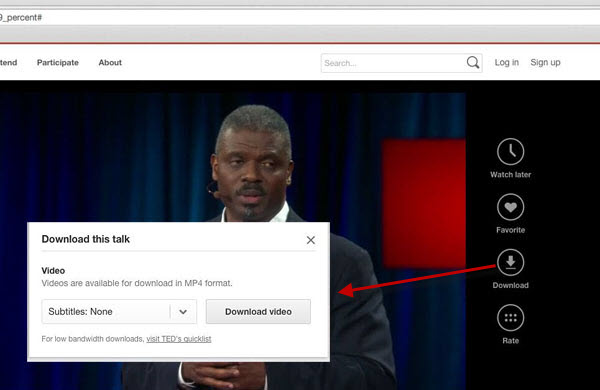600x390 pixels.
Task: Follow the visit TED's quicklist link
Action: (x=179, y=339)
